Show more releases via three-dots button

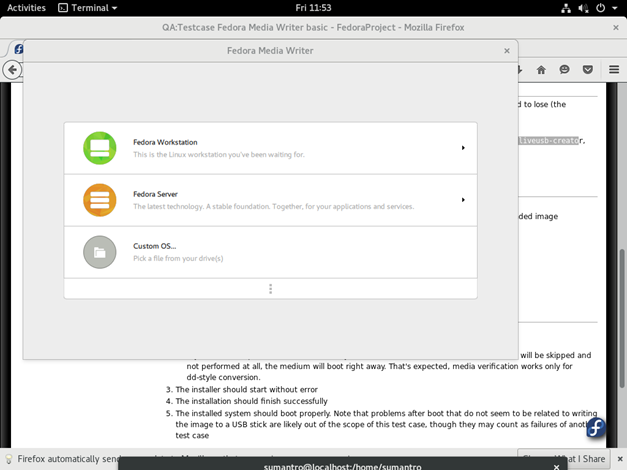point(271,289)
